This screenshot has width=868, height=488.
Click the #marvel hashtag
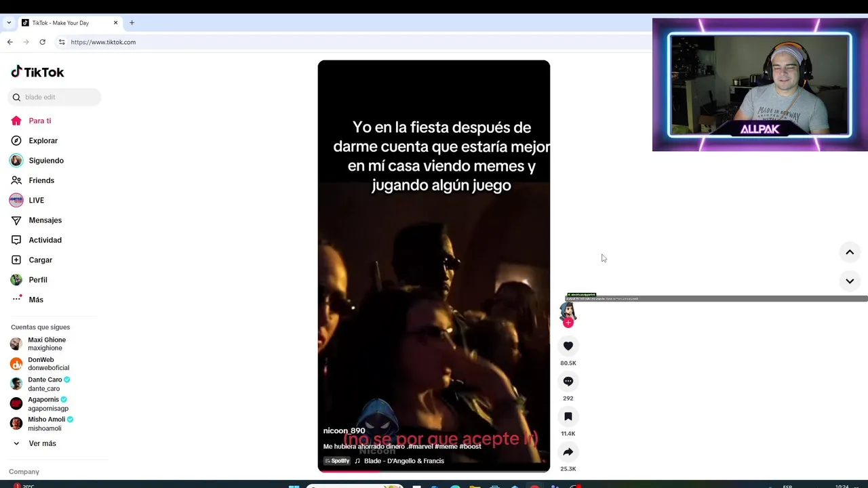tap(420, 447)
